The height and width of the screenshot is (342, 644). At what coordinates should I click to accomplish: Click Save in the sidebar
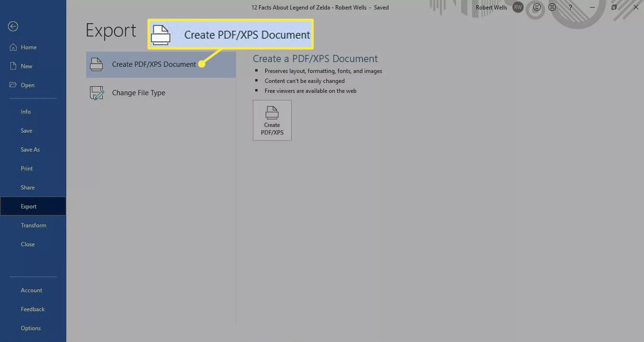(33, 131)
